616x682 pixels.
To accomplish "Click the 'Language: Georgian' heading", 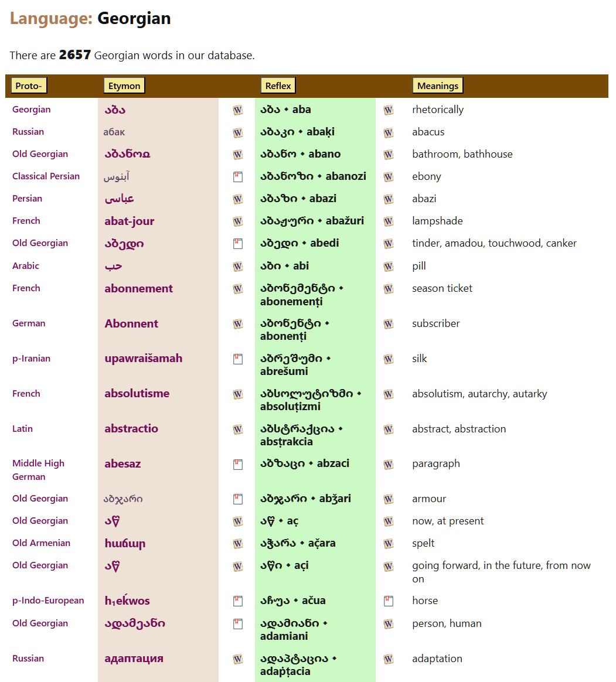I will [x=90, y=18].
